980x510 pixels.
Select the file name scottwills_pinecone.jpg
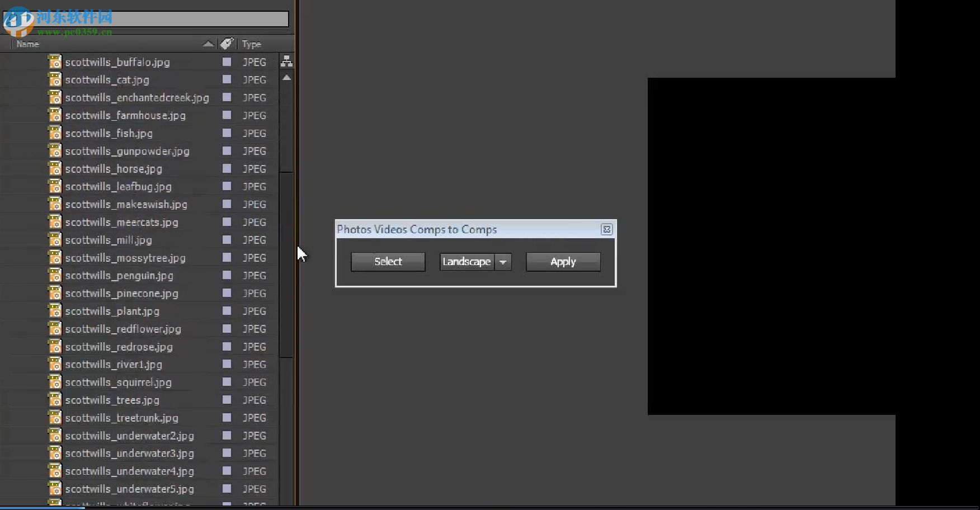point(122,294)
